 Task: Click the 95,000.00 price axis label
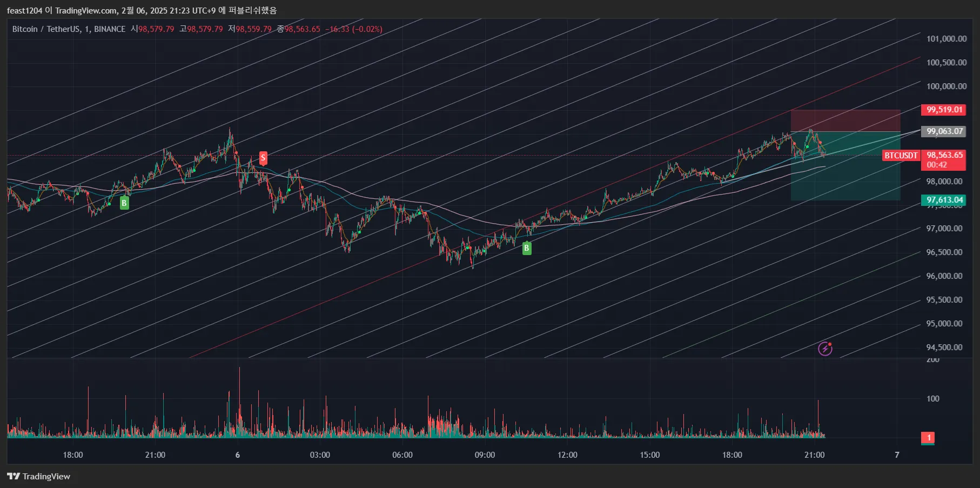click(x=944, y=324)
